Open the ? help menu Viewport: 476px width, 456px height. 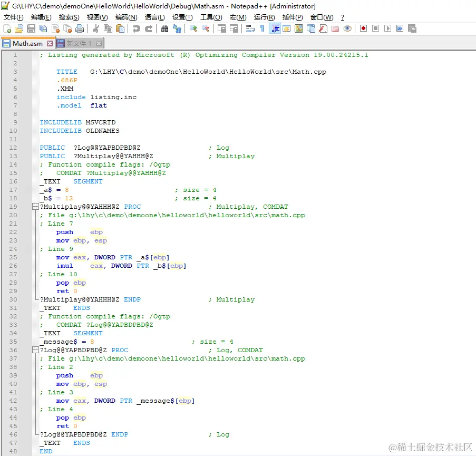click(x=343, y=17)
